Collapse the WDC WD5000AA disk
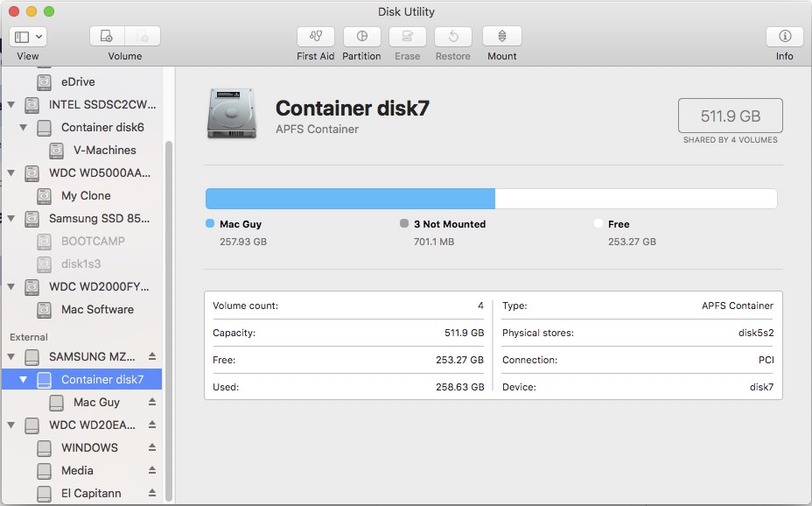The image size is (812, 506). (10, 173)
